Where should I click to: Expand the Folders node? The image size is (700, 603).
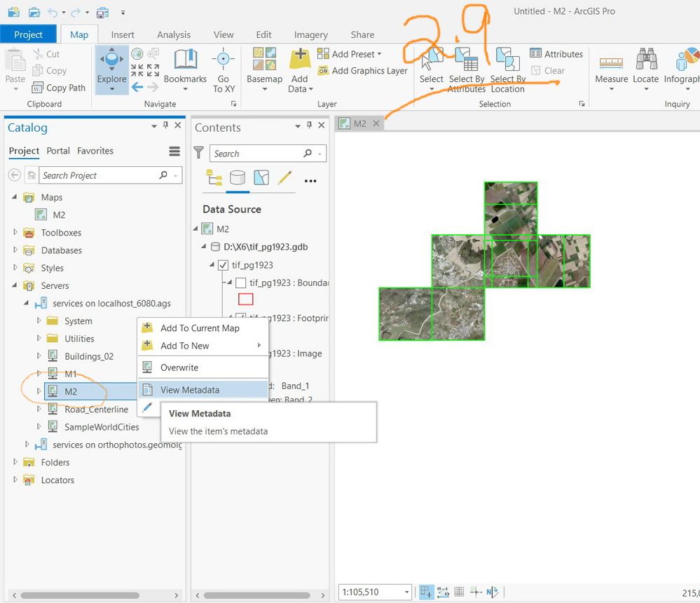15,461
